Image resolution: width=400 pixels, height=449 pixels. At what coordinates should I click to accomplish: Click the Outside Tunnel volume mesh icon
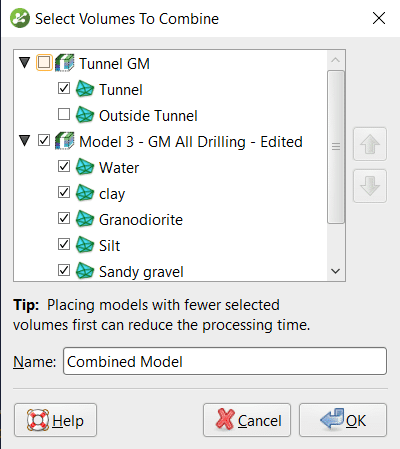[85, 115]
